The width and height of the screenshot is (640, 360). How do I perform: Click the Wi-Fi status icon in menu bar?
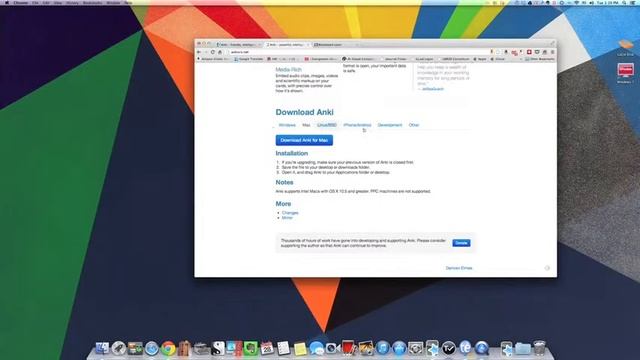(576, 3)
